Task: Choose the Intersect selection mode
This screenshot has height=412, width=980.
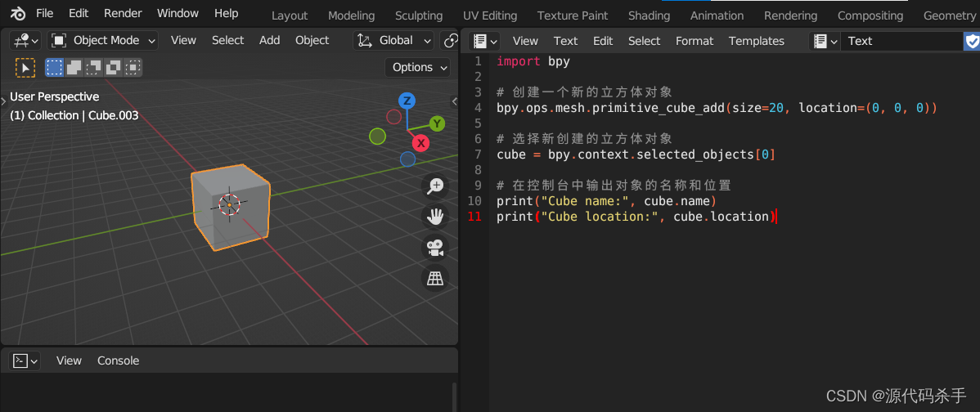Action: (x=133, y=67)
